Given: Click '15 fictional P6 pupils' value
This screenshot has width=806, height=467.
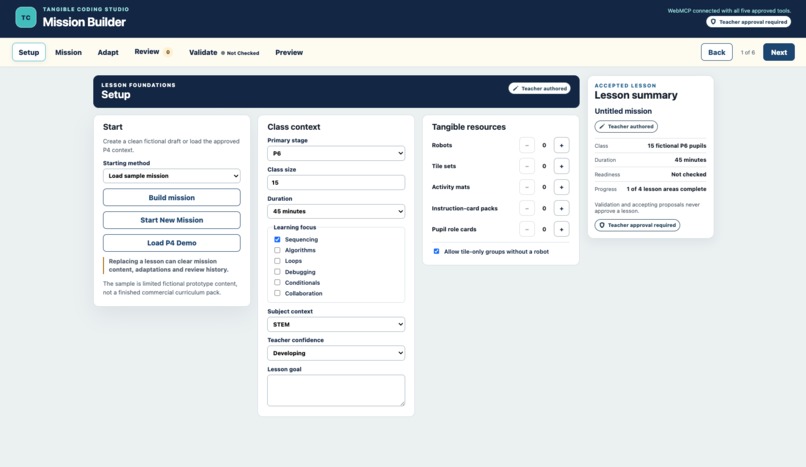Looking at the screenshot, I should [x=676, y=145].
